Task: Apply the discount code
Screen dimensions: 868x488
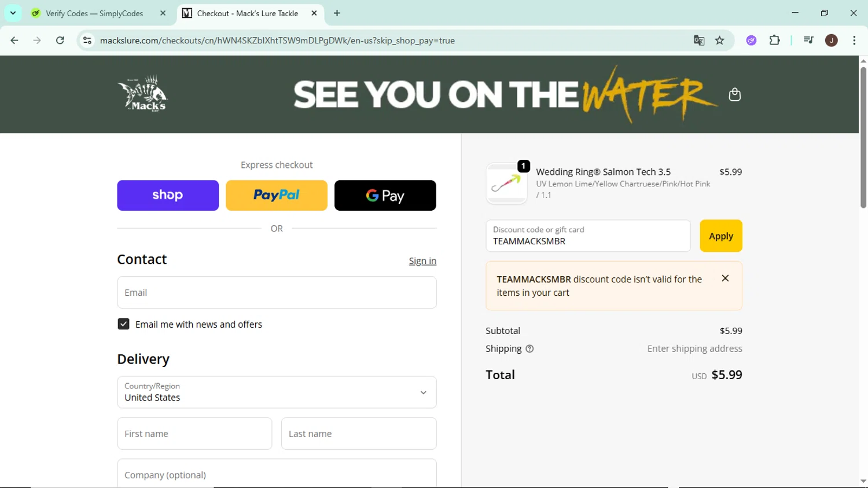Action: [x=721, y=236]
